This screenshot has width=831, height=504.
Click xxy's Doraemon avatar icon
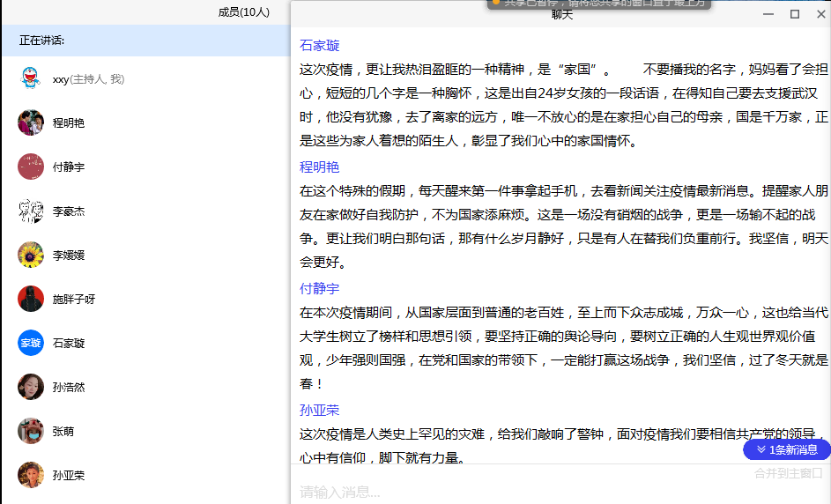[31, 78]
